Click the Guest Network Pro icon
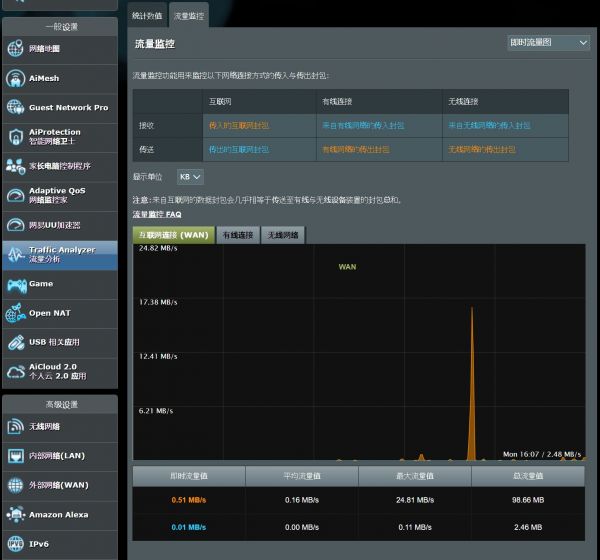This screenshot has width=600, height=560. (x=15, y=107)
